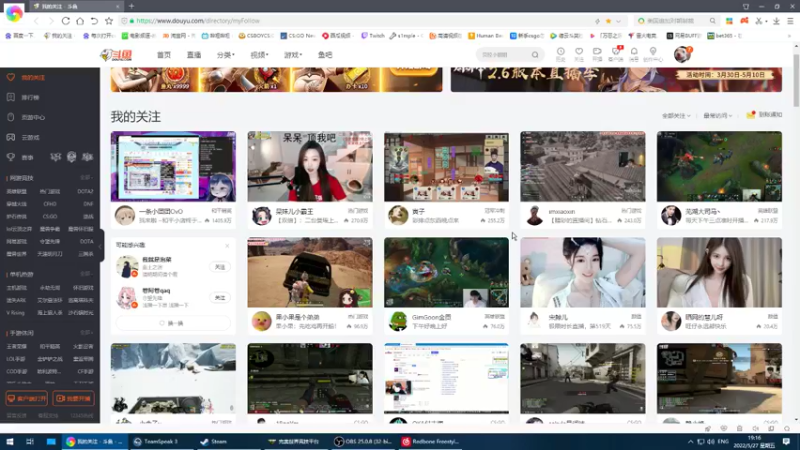This screenshot has width=800, height=450.
Task: Click the orange client open button in sidebar
Action: coord(27,398)
